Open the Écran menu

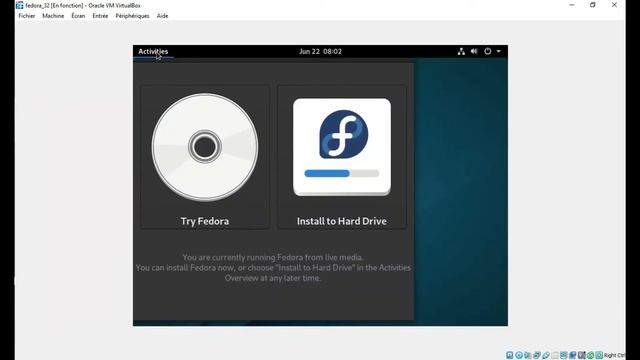[x=78, y=16]
